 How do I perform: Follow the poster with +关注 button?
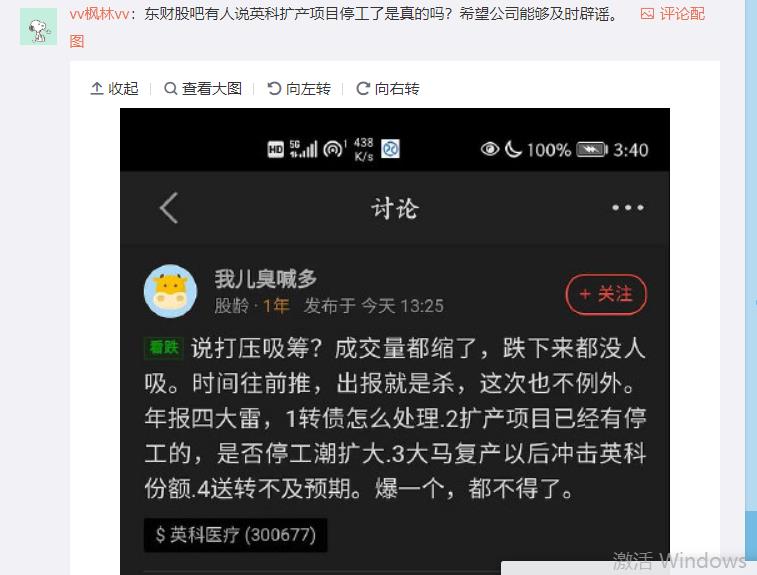click(x=606, y=295)
